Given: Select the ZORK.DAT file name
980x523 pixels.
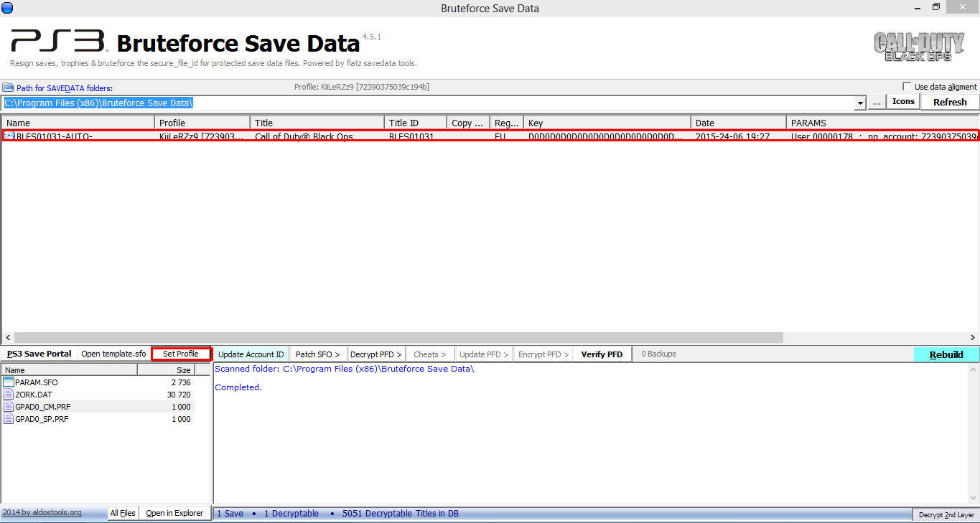Looking at the screenshot, I should [x=34, y=395].
